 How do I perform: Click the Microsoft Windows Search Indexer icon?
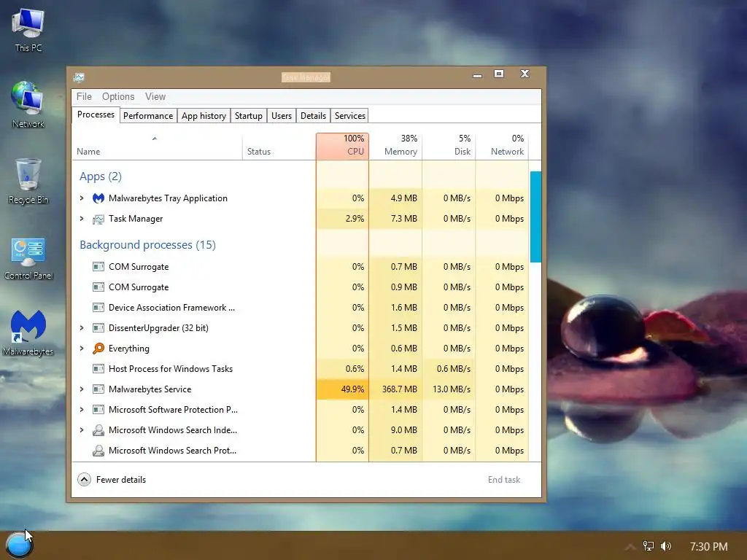click(98, 430)
